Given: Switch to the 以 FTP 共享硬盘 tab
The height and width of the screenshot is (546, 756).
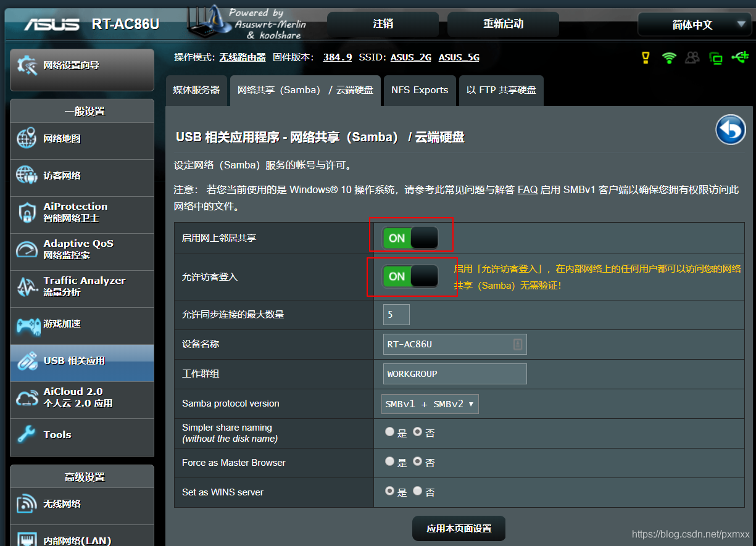Looking at the screenshot, I should pyautogui.click(x=501, y=90).
